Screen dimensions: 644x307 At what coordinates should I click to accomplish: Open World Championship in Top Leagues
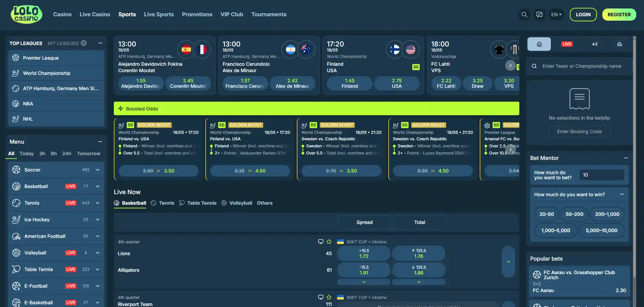(56, 73)
